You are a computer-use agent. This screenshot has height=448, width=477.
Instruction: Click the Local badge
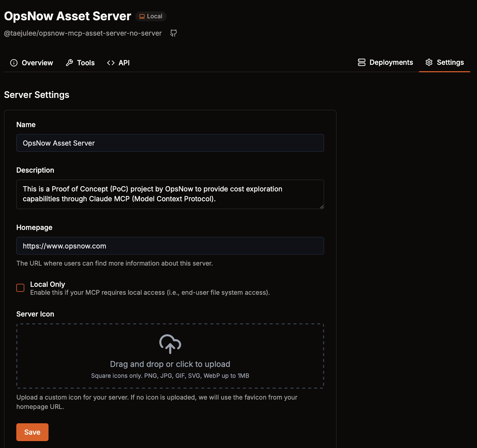(151, 16)
